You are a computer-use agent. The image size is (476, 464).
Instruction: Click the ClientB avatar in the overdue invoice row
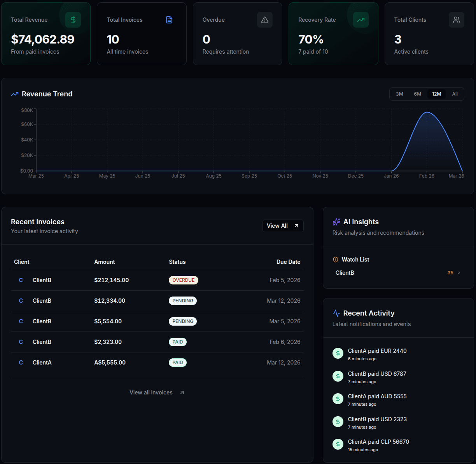(x=21, y=280)
